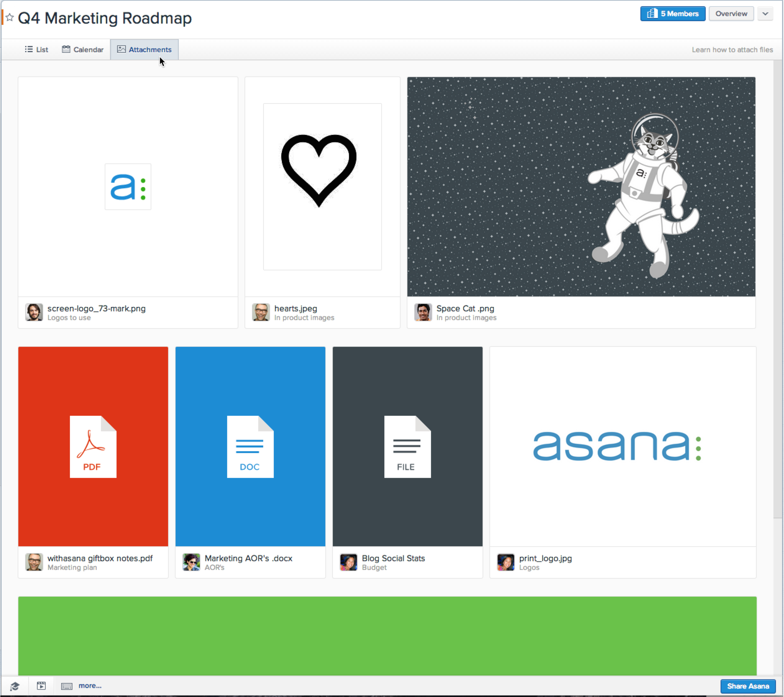Click the Logos task link under print_logo.jpg
The height and width of the screenshot is (697, 784).
(x=529, y=567)
